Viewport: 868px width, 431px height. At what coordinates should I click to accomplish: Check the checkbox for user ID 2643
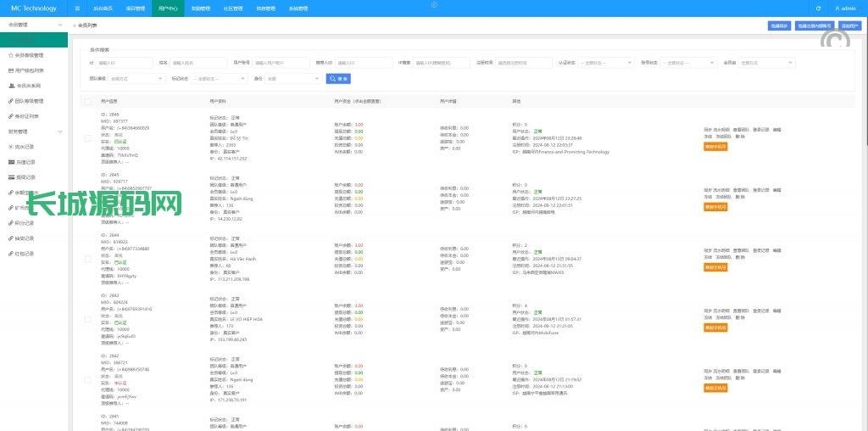pyautogui.click(x=87, y=319)
